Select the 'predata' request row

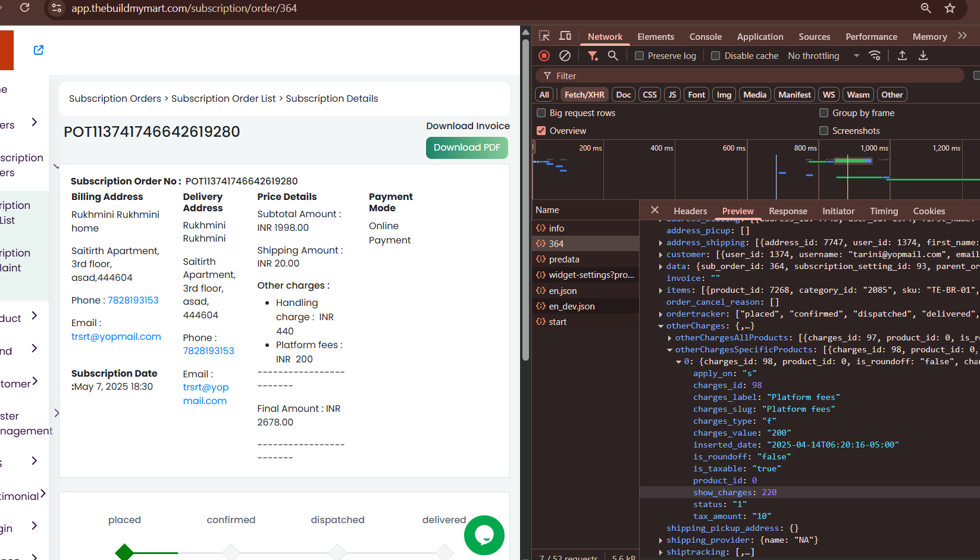coord(586,259)
